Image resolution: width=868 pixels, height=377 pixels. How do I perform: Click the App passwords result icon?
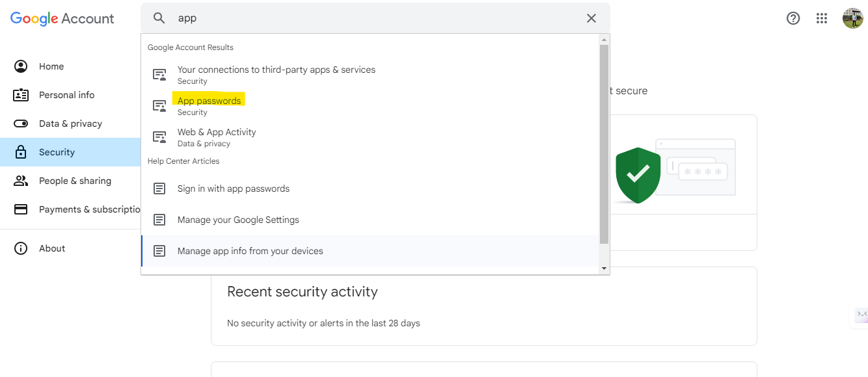159,106
